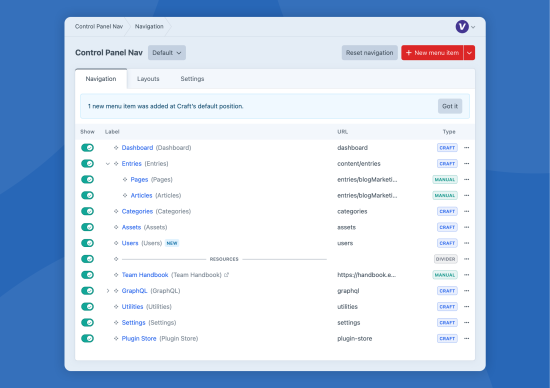Click the plugin-store URL text
The width and height of the screenshot is (550, 388).
355,339
